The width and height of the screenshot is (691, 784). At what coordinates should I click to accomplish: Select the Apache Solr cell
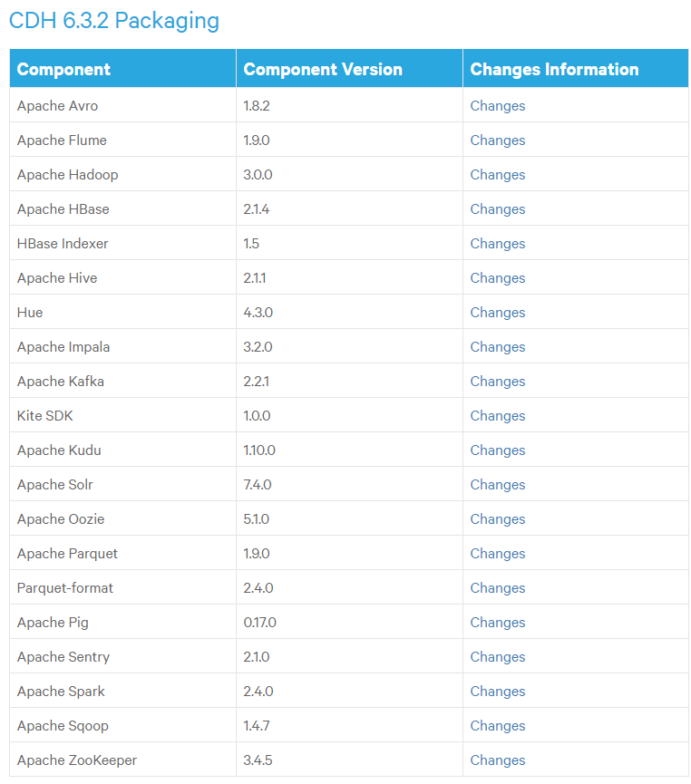tap(122, 485)
